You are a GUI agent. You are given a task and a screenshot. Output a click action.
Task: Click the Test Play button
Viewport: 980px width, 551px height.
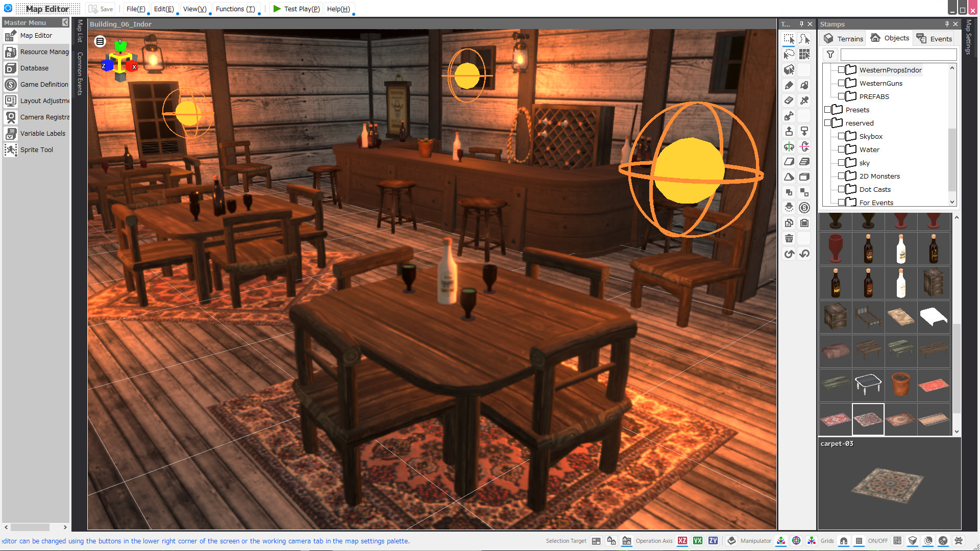click(296, 9)
